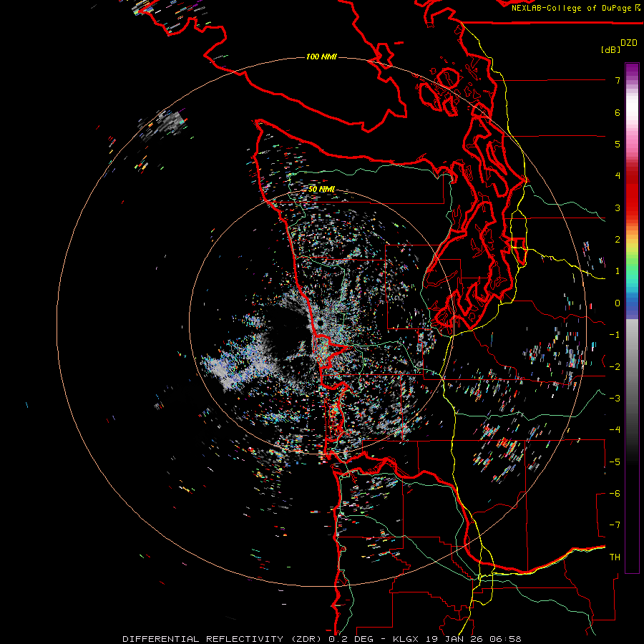The image size is (644, 644).
Task: Click the [dB] units label
Action: pos(610,49)
